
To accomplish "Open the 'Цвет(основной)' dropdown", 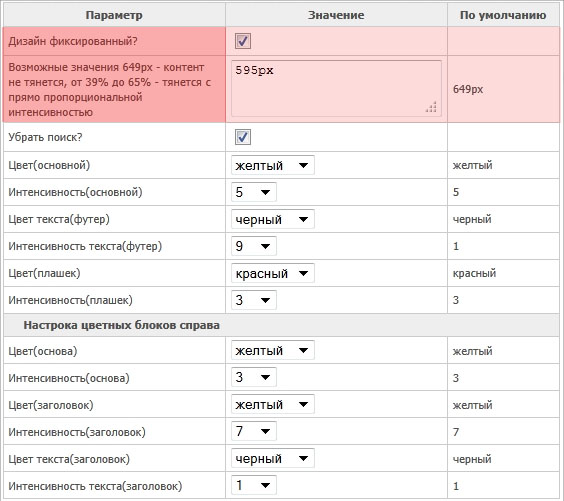I will (x=273, y=165).
